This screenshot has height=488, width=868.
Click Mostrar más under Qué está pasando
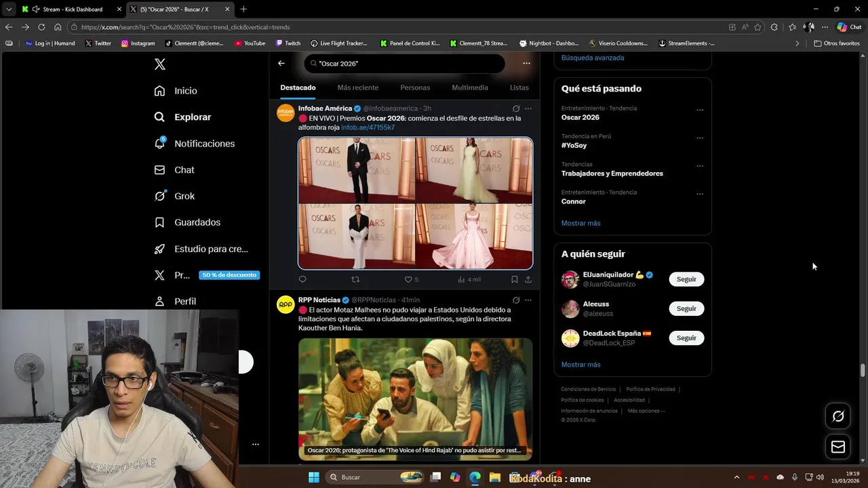click(580, 223)
